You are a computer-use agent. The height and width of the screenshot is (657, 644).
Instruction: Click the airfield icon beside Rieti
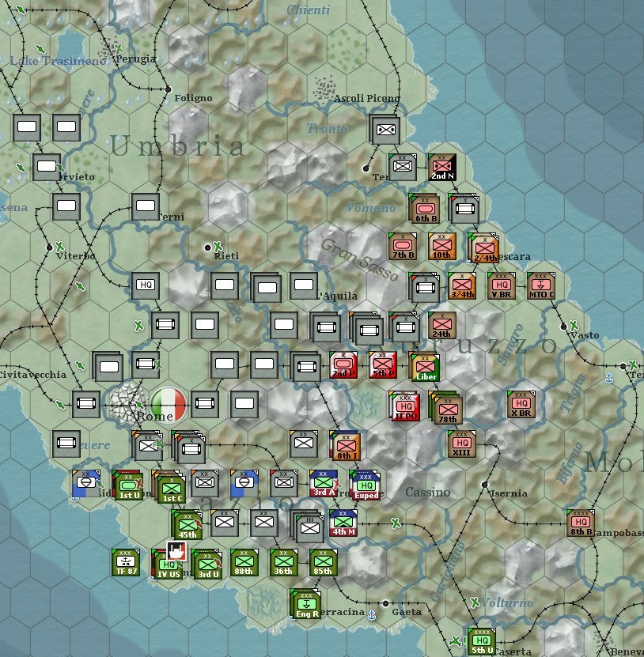click(x=218, y=246)
